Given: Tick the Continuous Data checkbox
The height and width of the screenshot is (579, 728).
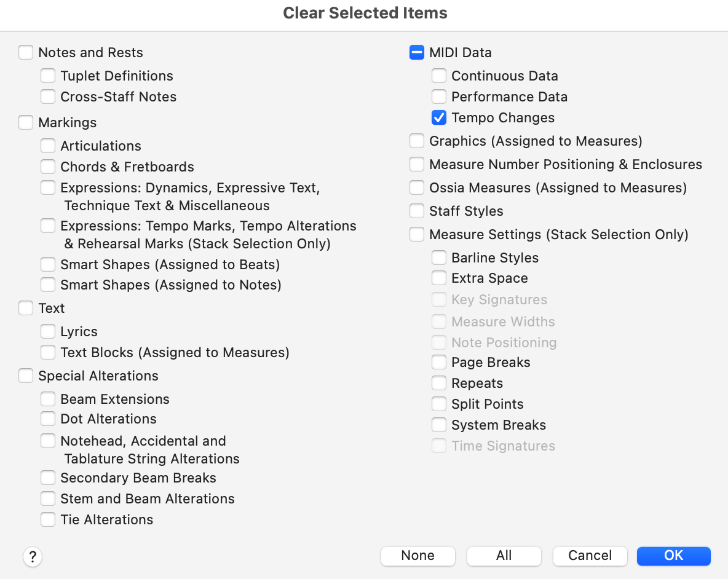Looking at the screenshot, I should click(439, 76).
